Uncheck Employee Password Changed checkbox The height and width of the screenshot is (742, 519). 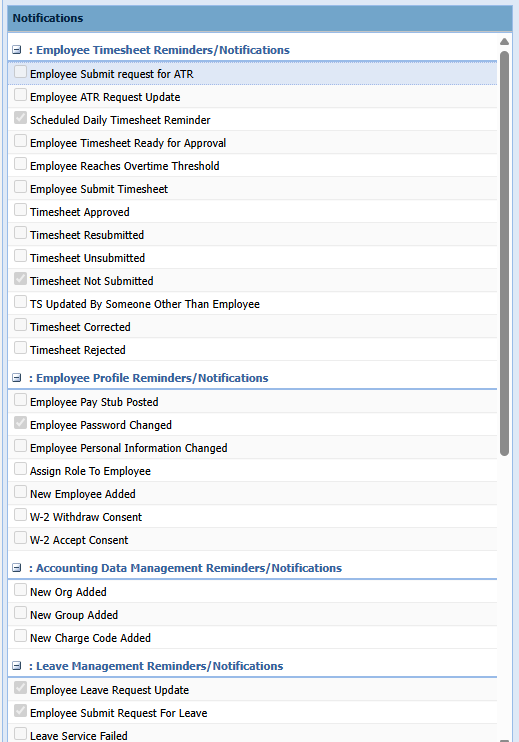point(20,423)
